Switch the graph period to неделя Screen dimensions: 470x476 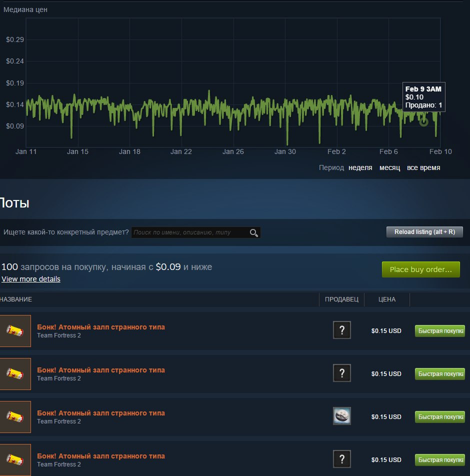360,167
